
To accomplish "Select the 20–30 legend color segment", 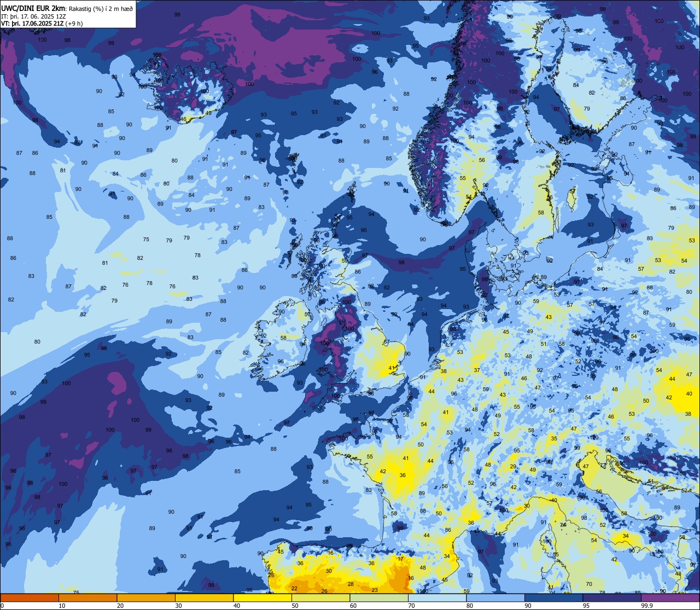I will pos(146,597).
